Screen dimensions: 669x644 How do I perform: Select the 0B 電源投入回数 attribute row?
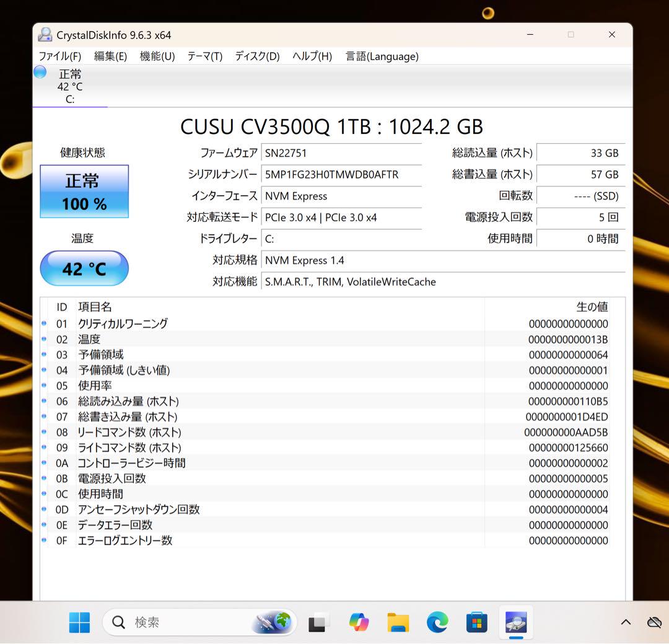click(x=325, y=479)
